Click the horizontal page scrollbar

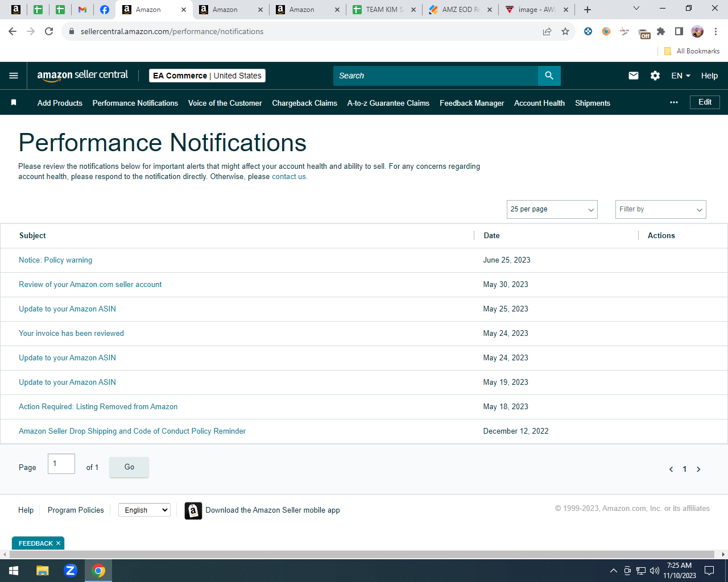(361, 554)
